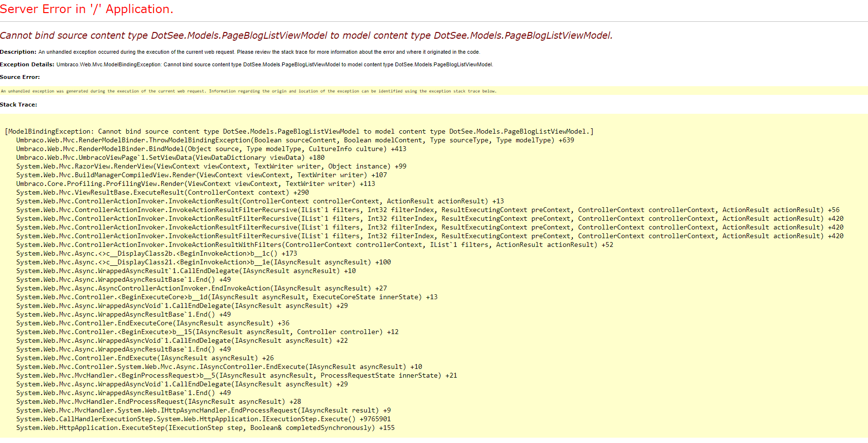Click the italic 'Cannot bind source content type' error title
The image size is (868, 443).
coord(306,35)
